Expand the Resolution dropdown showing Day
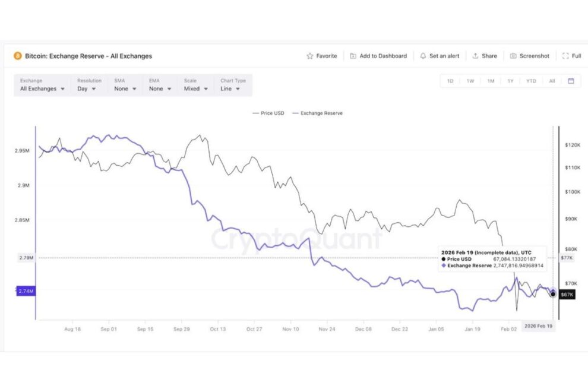The height and width of the screenshot is (392, 588). coord(87,88)
